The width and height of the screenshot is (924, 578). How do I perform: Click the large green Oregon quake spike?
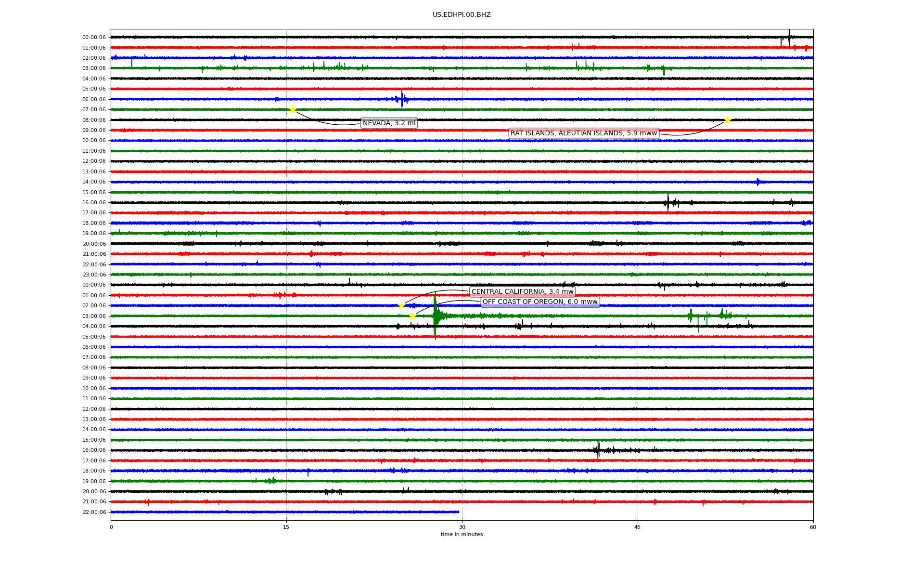tap(435, 316)
